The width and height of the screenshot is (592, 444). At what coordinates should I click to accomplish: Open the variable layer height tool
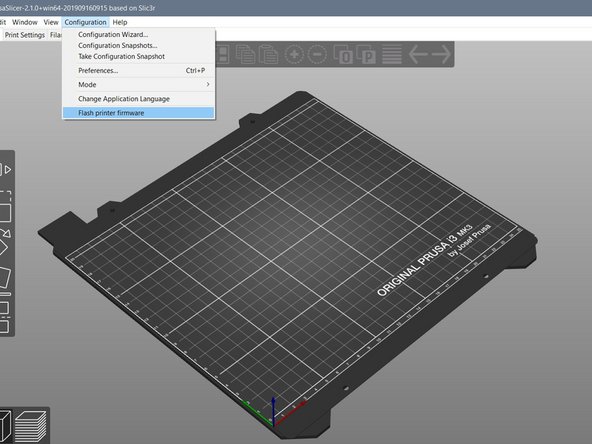[x=392, y=54]
